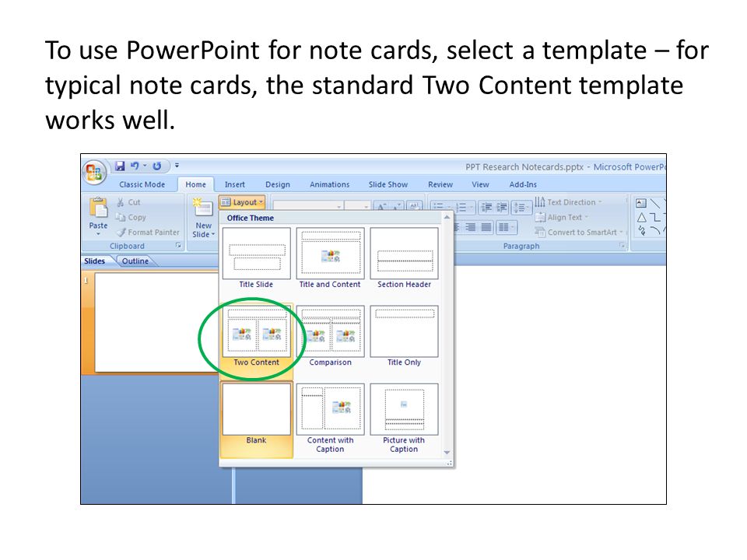Open the Clipboard dialog launcher

tap(179, 246)
